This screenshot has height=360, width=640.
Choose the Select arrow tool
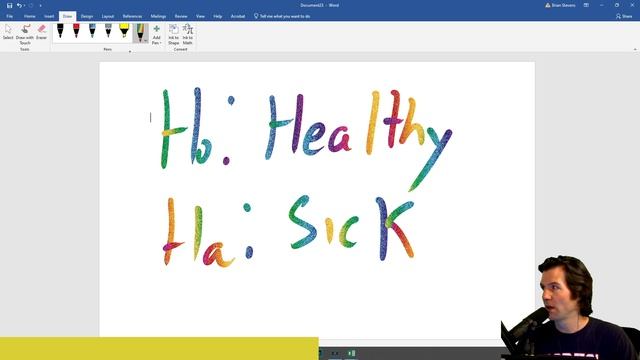[x=8, y=32]
